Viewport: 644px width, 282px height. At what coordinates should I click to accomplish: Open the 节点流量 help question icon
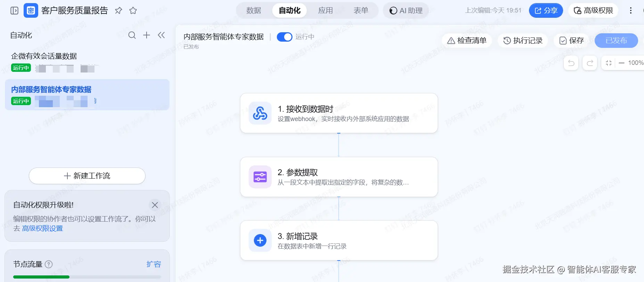coord(49,264)
